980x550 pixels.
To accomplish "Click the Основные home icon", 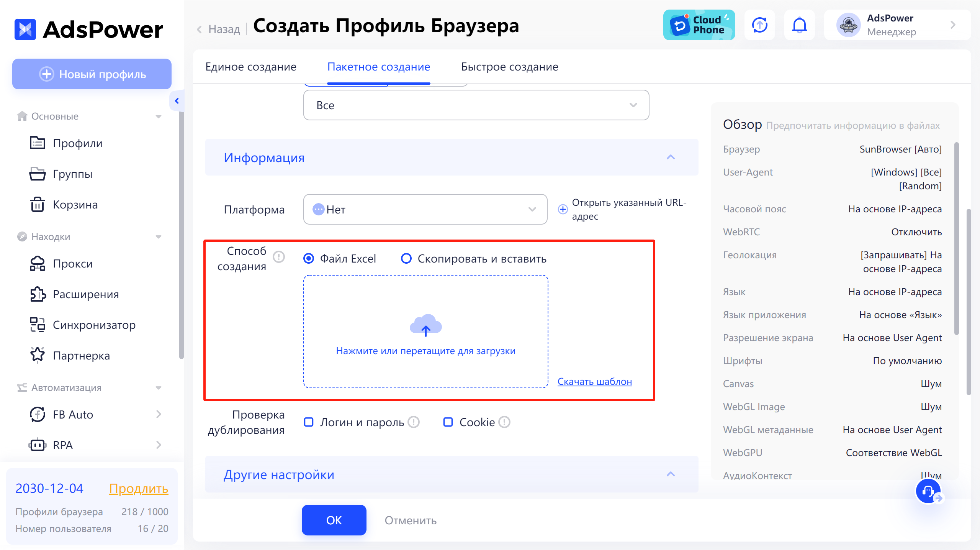I will (22, 116).
